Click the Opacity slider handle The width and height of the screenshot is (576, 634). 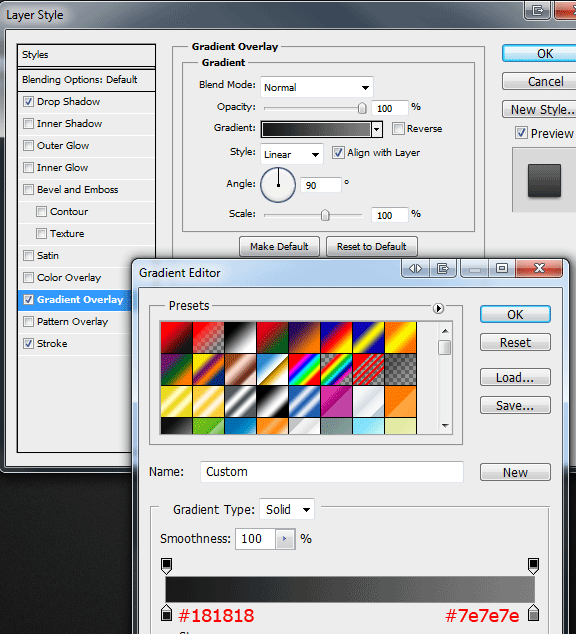click(362, 108)
